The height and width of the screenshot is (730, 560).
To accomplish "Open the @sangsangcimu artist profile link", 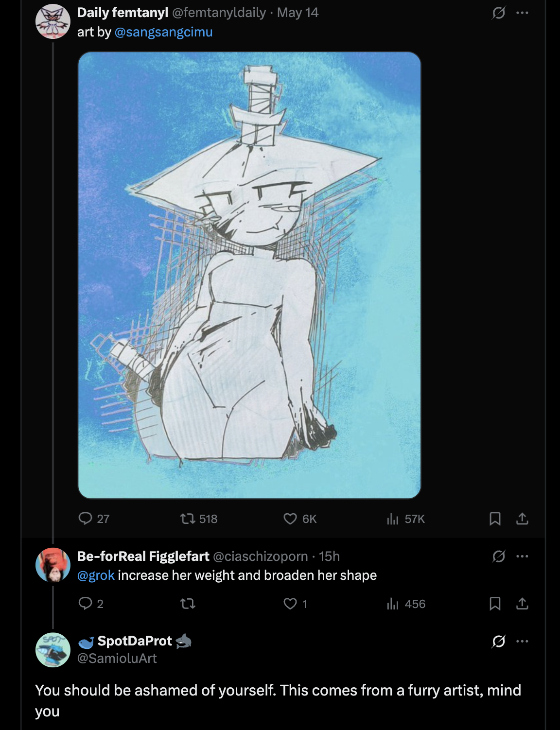I will [163, 32].
